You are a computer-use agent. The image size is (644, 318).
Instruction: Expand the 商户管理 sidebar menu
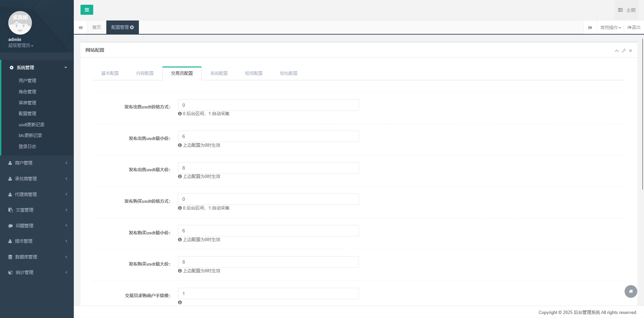click(x=37, y=163)
